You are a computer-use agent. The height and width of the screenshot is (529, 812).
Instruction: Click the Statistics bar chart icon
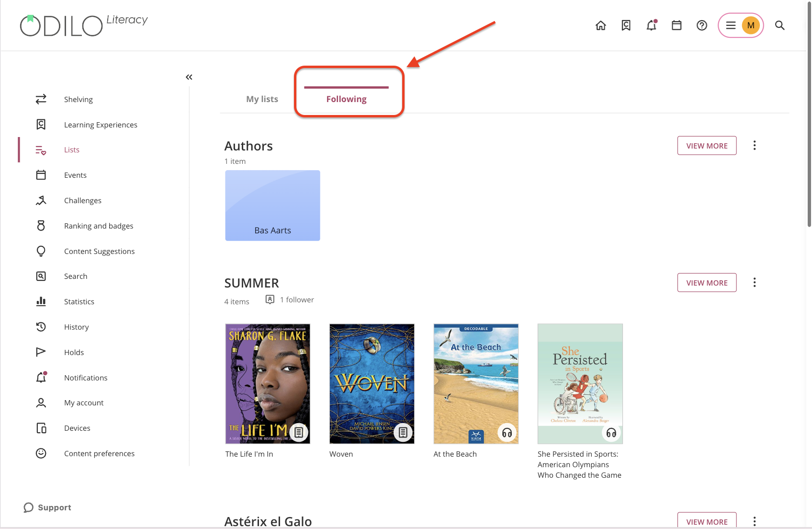[41, 301]
